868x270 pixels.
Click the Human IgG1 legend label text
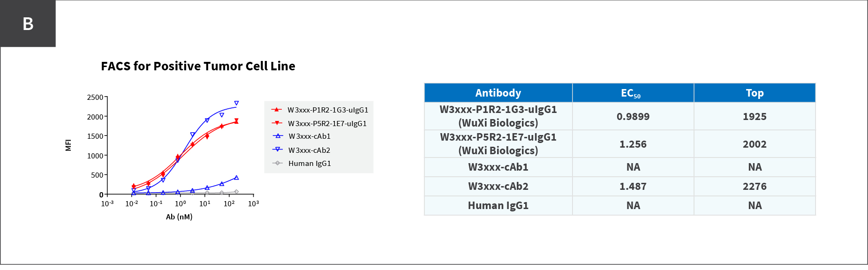309,163
